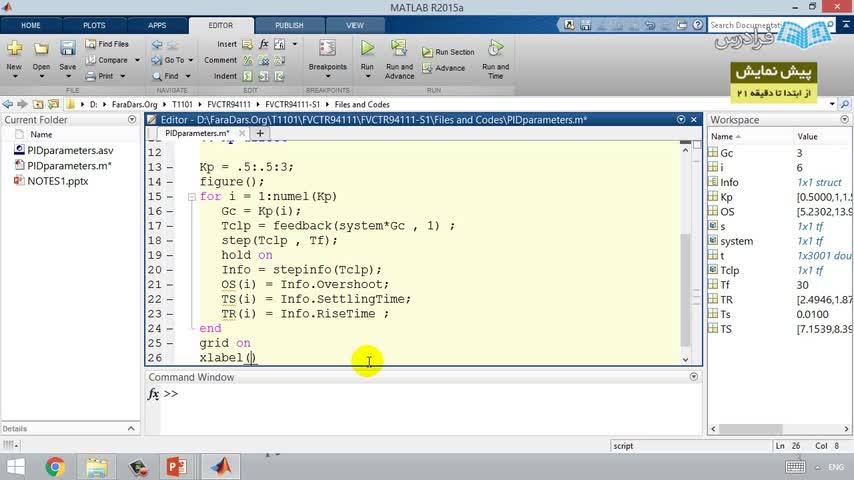The height and width of the screenshot is (480, 854).
Task: Click the back navigation arrow
Action: click(7, 104)
